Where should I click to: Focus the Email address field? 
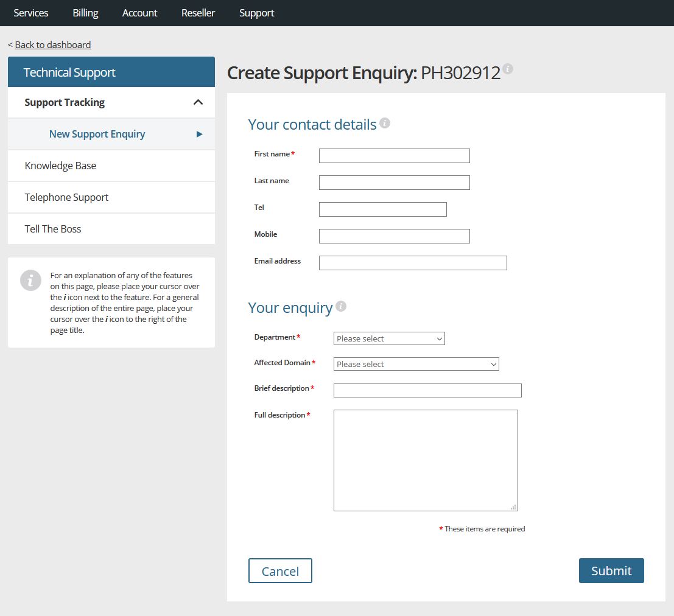point(413,262)
